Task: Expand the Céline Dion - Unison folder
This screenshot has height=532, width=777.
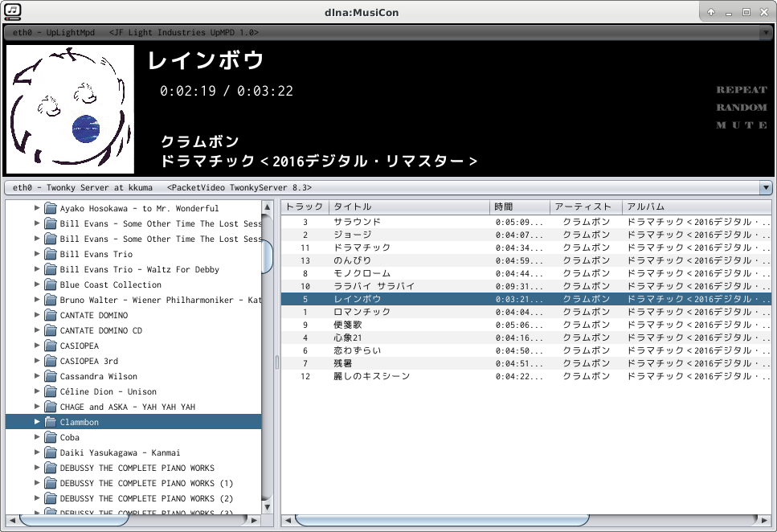Action: point(37,391)
